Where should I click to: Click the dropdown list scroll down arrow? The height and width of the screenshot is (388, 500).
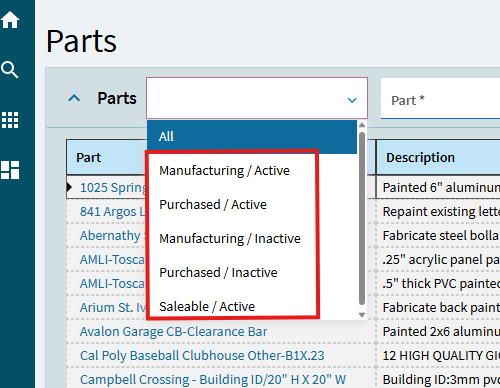coord(362,315)
